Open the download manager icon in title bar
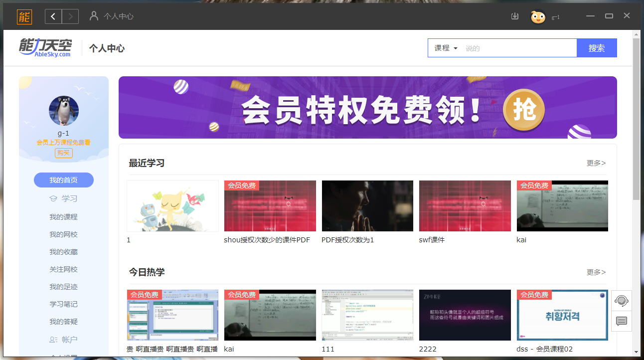This screenshot has height=360, width=644. [x=515, y=16]
